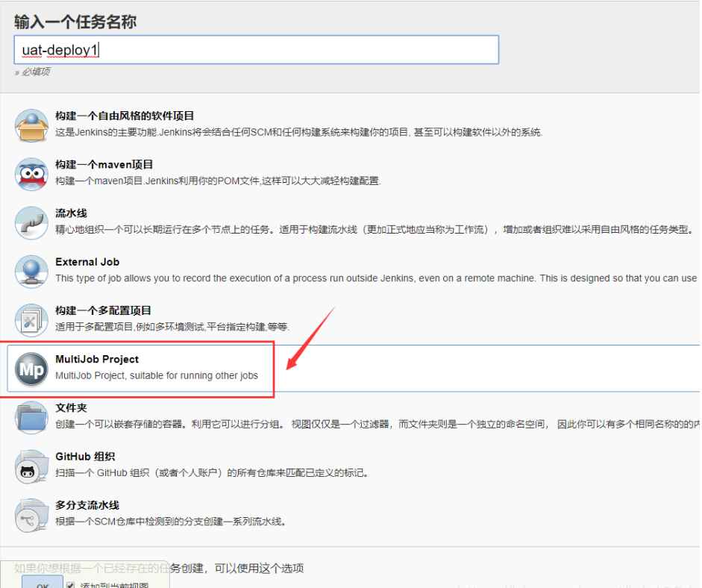Click description mentioning POM文件

pyautogui.click(x=218, y=181)
